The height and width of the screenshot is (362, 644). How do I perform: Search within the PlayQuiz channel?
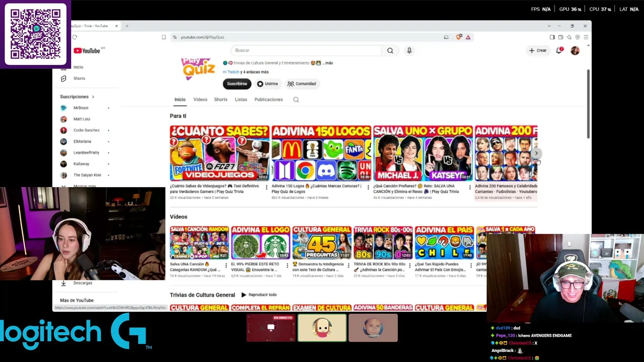coord(296,100)
